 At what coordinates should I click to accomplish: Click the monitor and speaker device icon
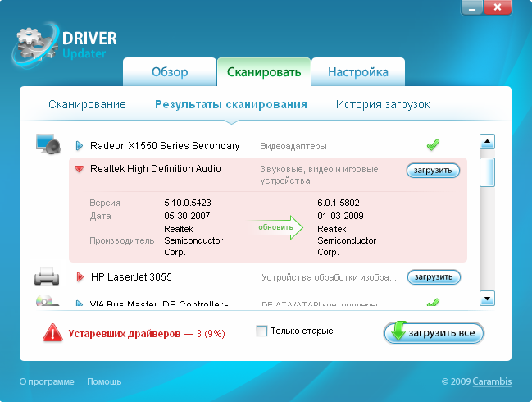(x=48, y=145)
